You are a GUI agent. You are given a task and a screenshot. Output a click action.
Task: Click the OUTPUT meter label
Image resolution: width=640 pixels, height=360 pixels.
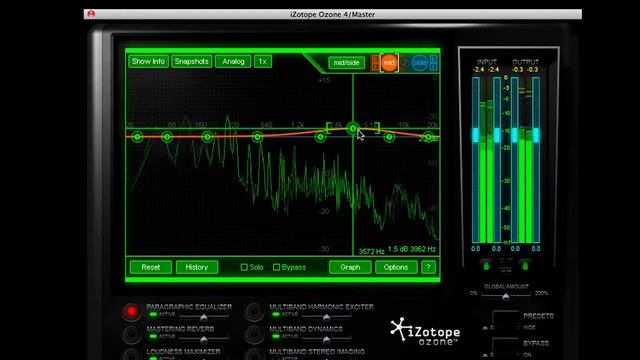tap(526, 62)
